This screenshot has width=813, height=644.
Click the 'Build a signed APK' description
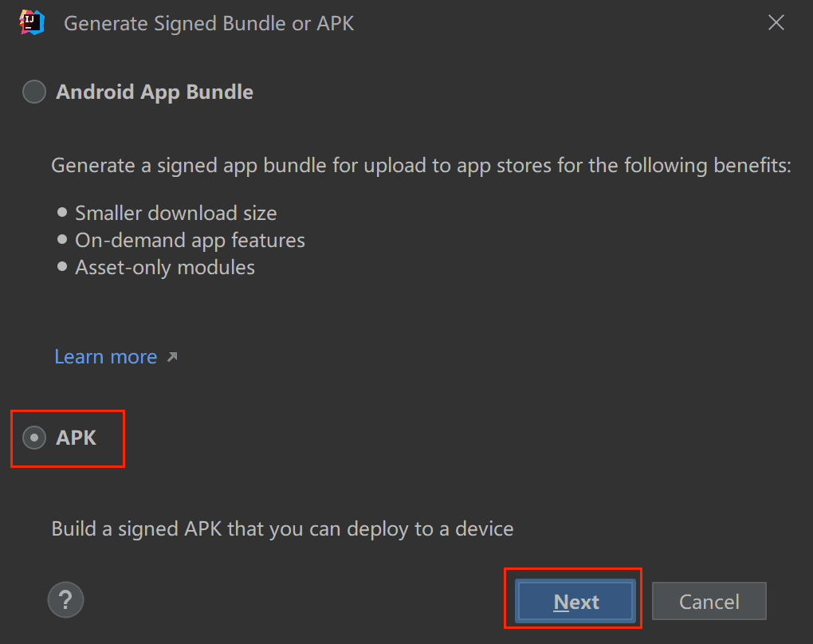(283, 529)
